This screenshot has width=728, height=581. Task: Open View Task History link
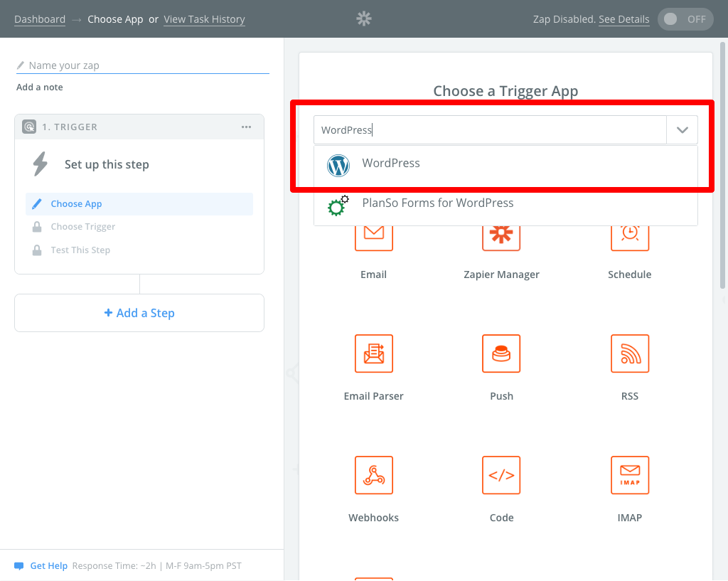(204, 19)
